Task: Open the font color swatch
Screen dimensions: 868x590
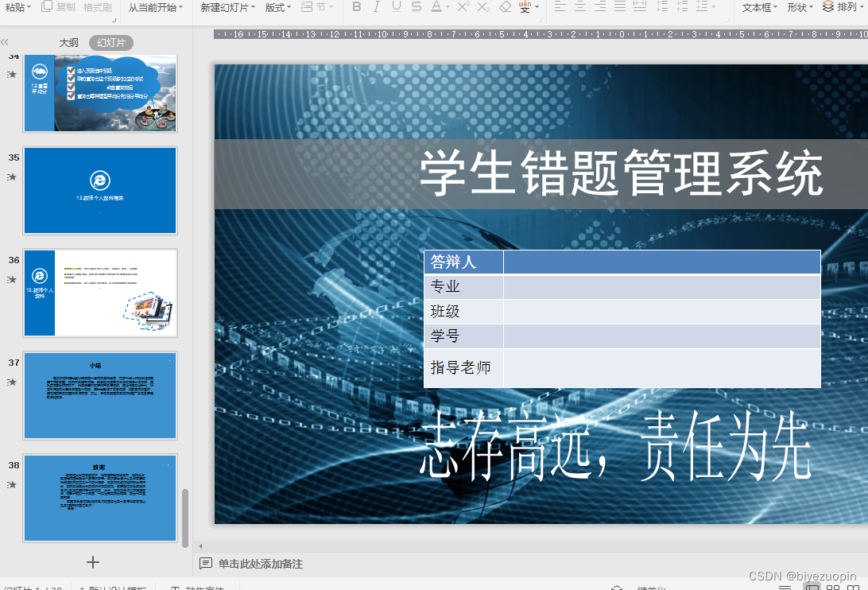Action: click(437, 8)
